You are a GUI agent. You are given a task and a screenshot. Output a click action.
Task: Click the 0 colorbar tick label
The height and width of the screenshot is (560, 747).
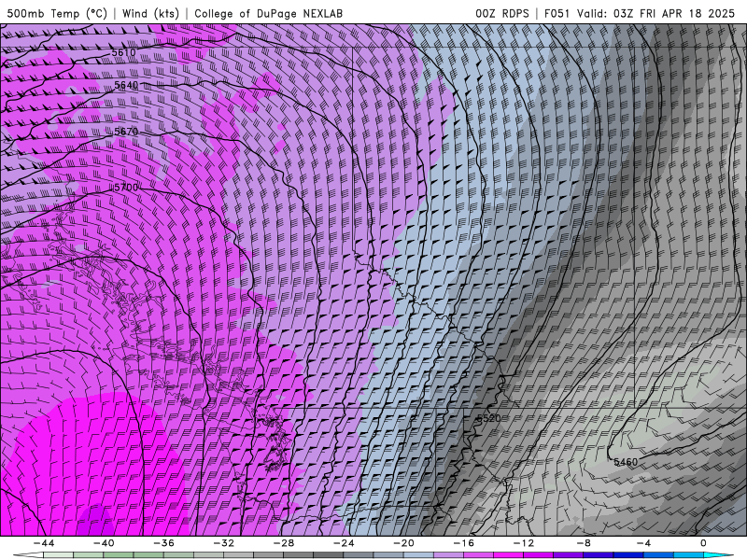pyautogui.click(x=703, y=543)
